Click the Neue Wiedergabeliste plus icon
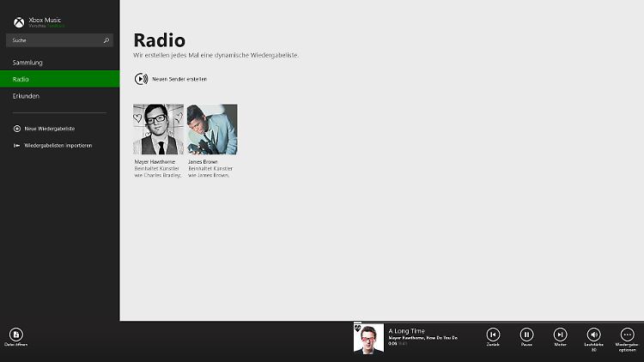 tap(17, 129)
